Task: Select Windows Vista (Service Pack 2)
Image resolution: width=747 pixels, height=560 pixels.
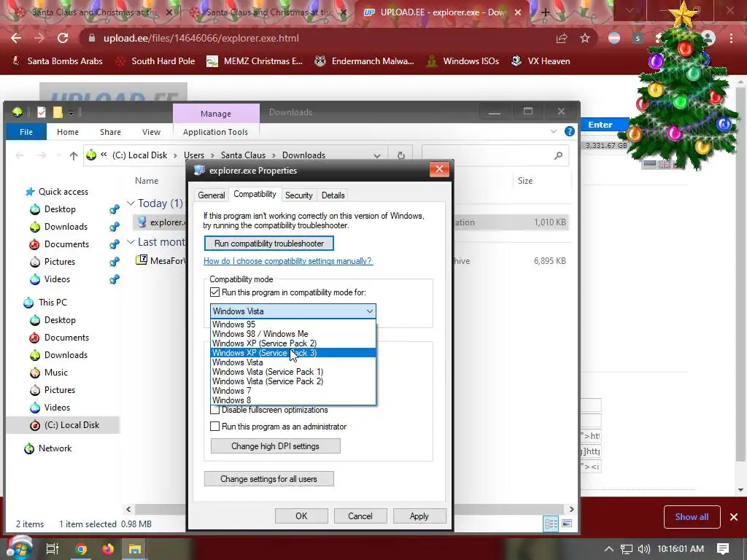Action: [293, 381]
